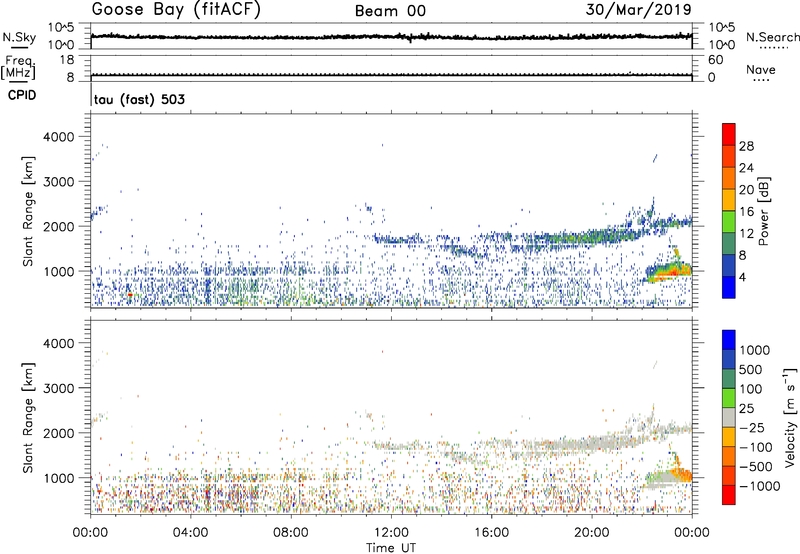Click the '08:00' time tick label
Screen dimensions: 800x554
(290, 533)
